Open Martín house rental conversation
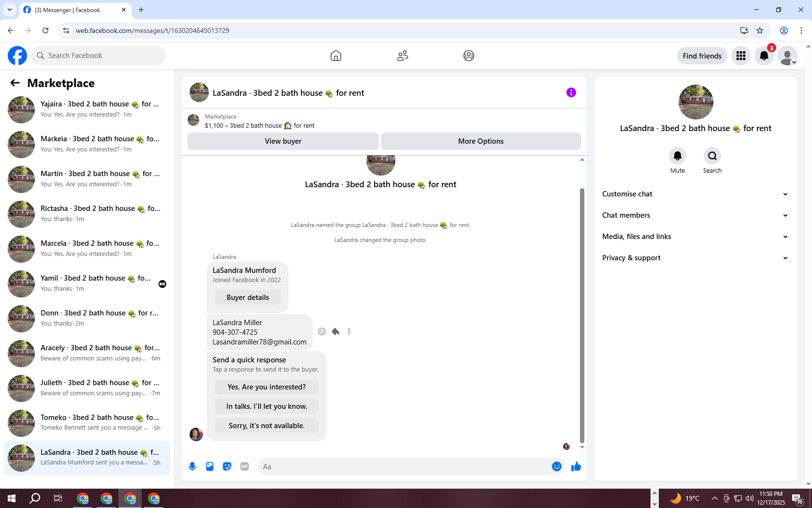 (87, 179)
